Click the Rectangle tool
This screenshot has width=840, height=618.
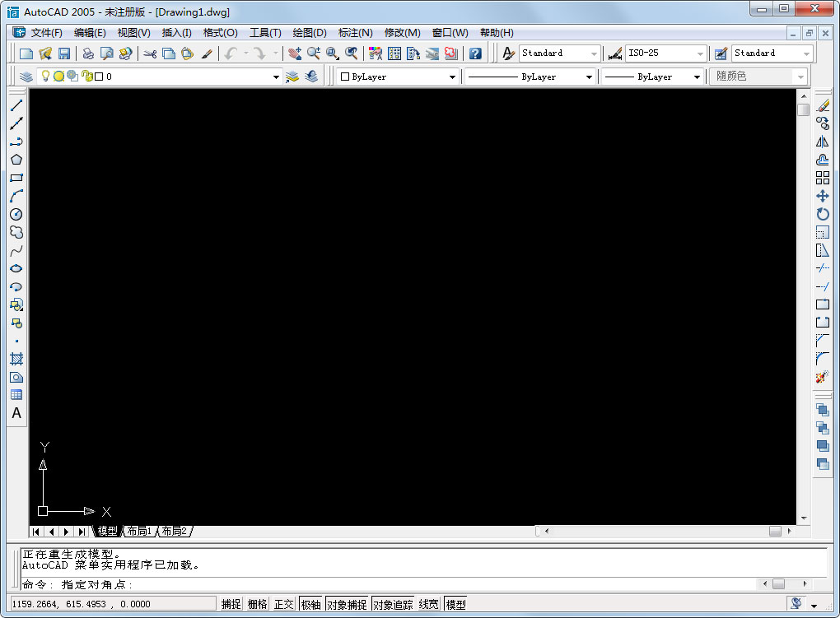(x=16, y=178)
